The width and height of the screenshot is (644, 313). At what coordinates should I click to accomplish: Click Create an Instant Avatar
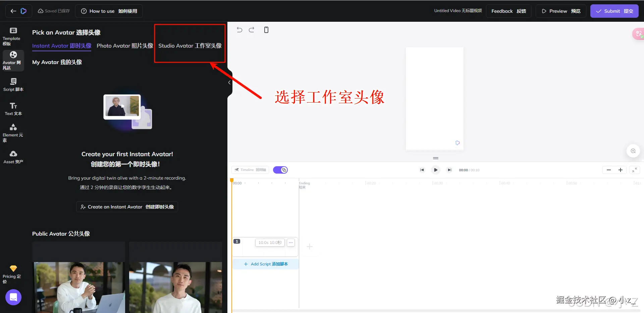[x=127, y=207]
